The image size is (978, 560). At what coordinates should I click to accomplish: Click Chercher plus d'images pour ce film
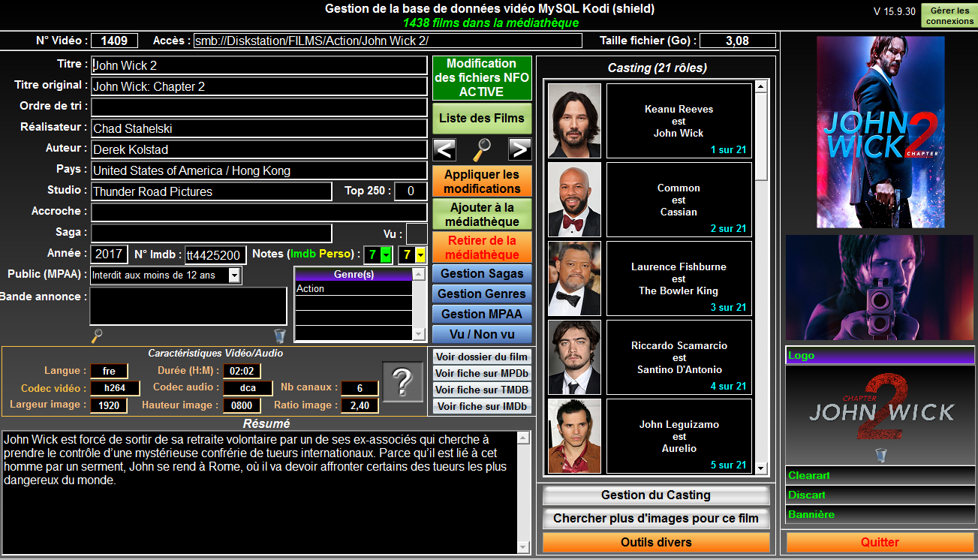coord(656,519)
